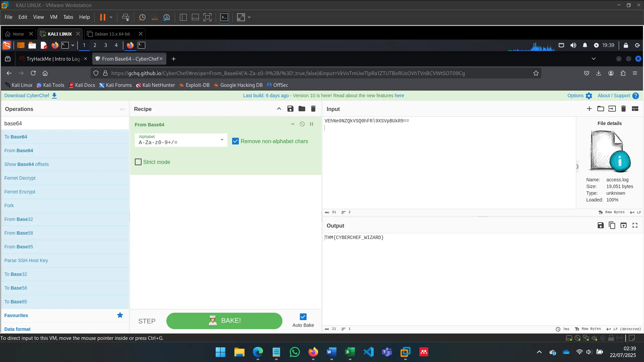Load a saved recipe from the folder icon

302,109
